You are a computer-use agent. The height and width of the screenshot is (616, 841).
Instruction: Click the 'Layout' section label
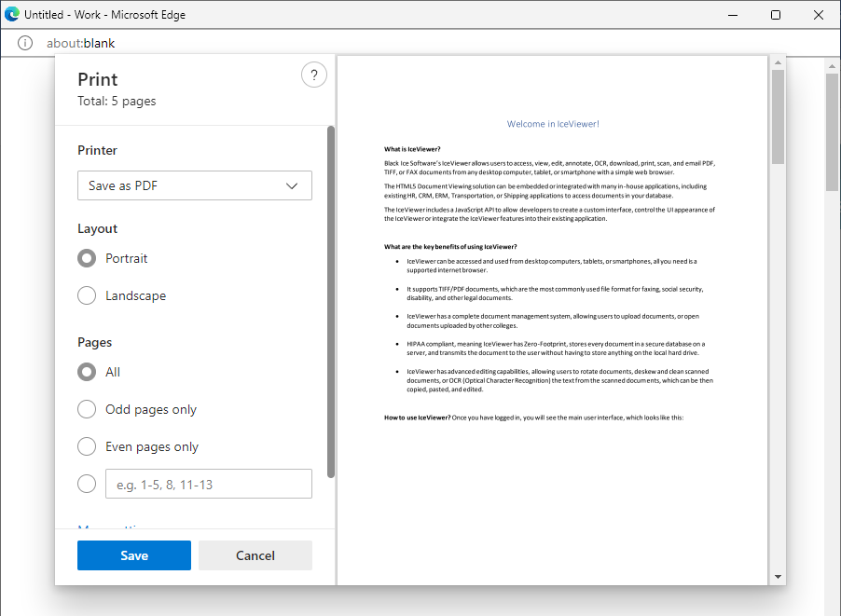[x=97, y=228]
